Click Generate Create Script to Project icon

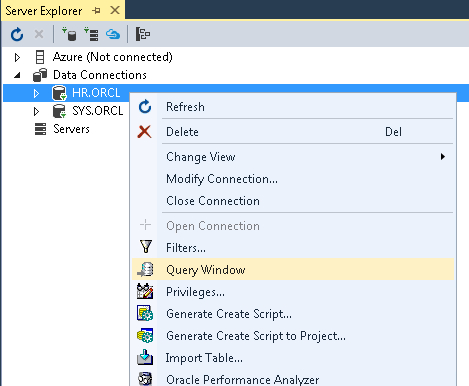(145, 335)
